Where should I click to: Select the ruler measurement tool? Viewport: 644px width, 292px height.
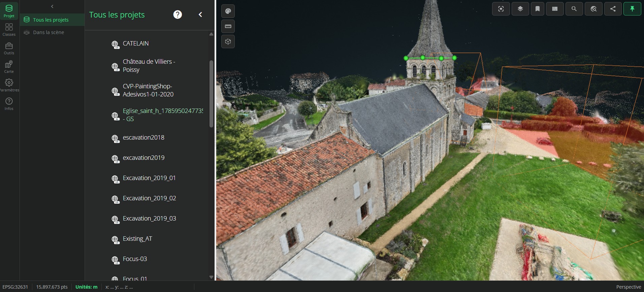pos(228,26)
